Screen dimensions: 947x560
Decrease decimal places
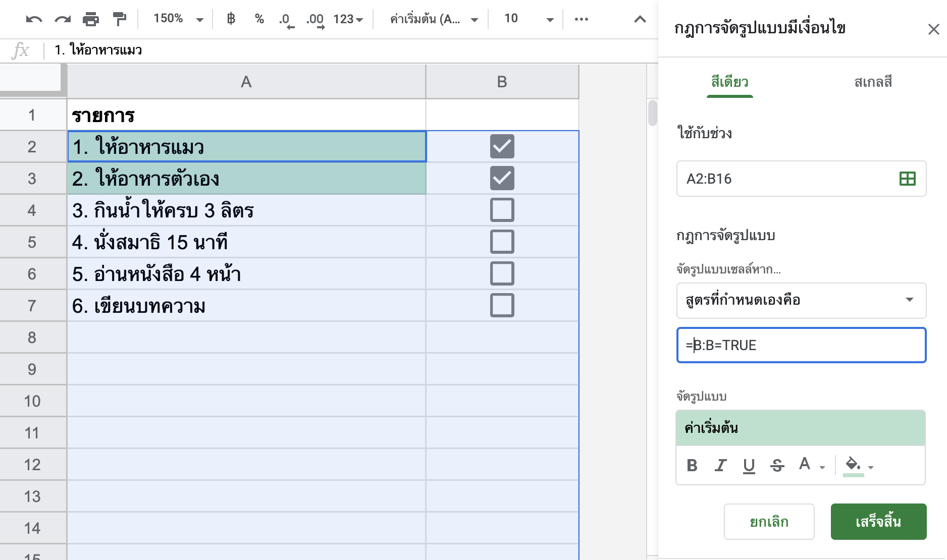click(286, 20)
